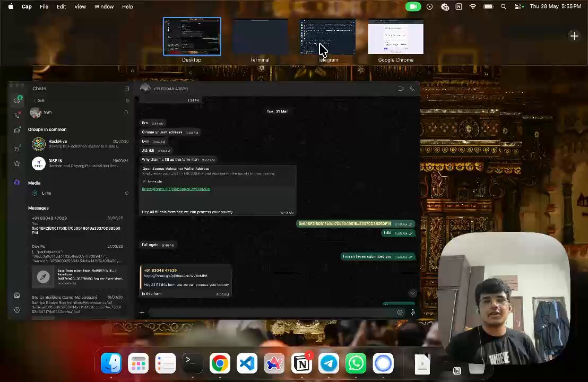Click the date and time in menu bar
The image size is (588, 382).
coord(556,6)
